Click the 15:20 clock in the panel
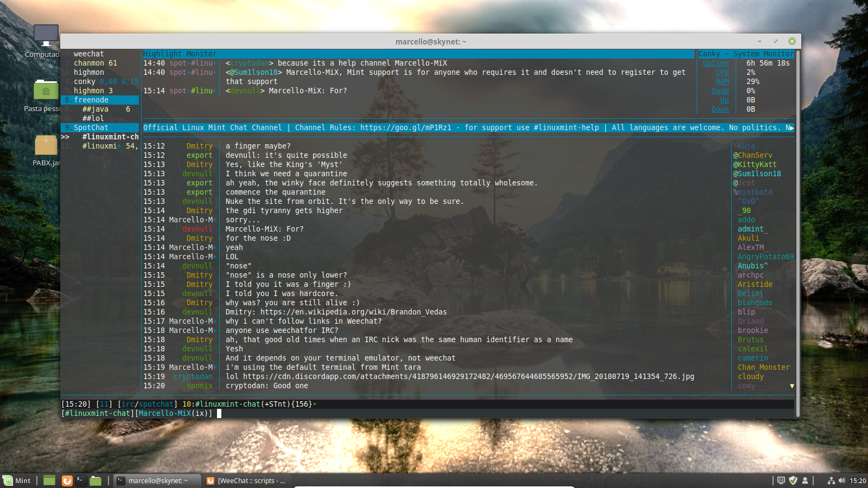The height and width of the screenshot is (488, 868). point(858,480)
